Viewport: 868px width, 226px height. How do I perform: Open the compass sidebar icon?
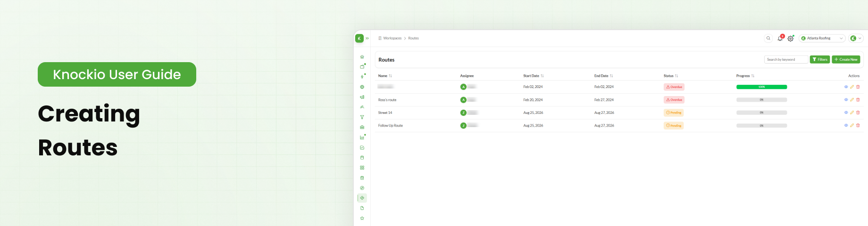tap(362, 188)
